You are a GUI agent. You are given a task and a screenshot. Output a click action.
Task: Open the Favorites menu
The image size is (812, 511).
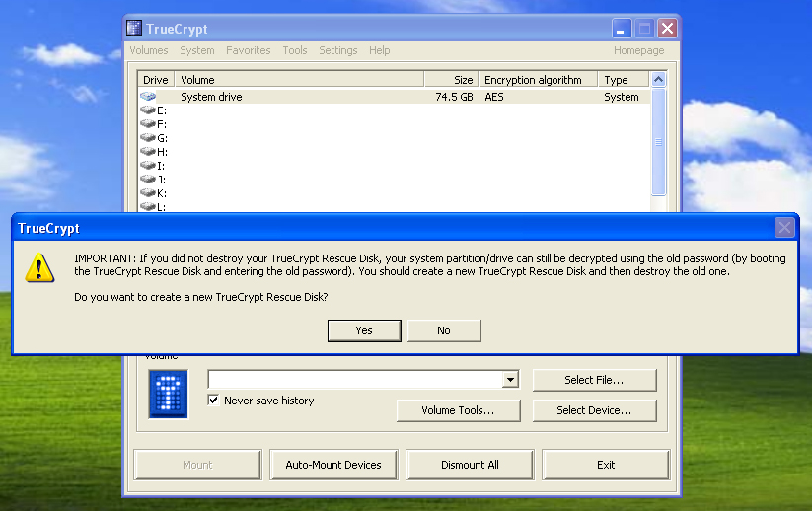[248, 50]
